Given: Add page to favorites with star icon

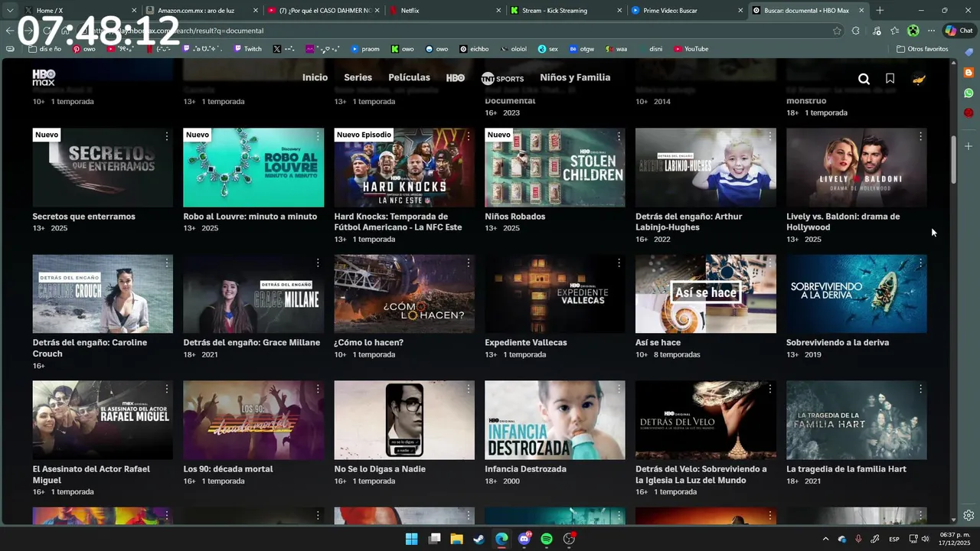Looking at the screenshot, I should click(x=837, y=31).
